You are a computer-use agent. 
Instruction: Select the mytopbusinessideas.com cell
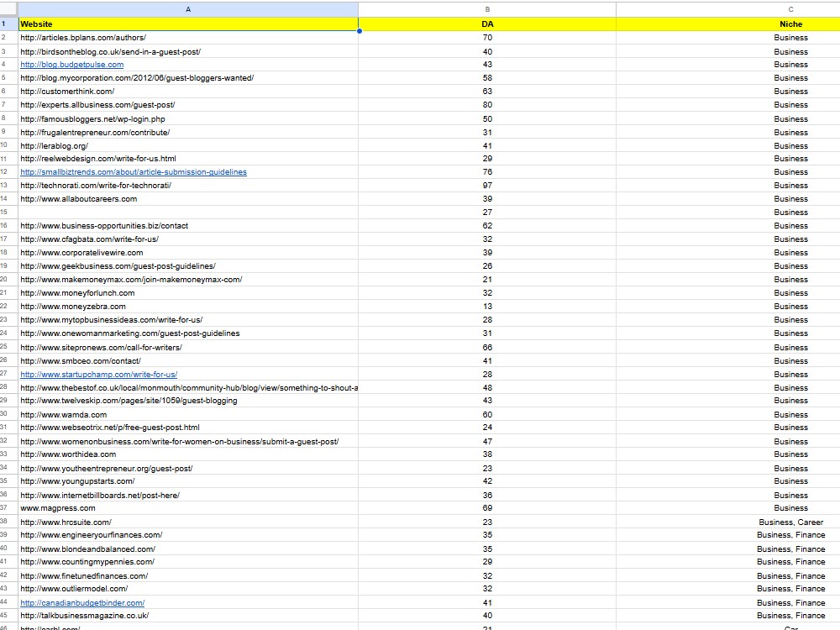click(188, 320)
